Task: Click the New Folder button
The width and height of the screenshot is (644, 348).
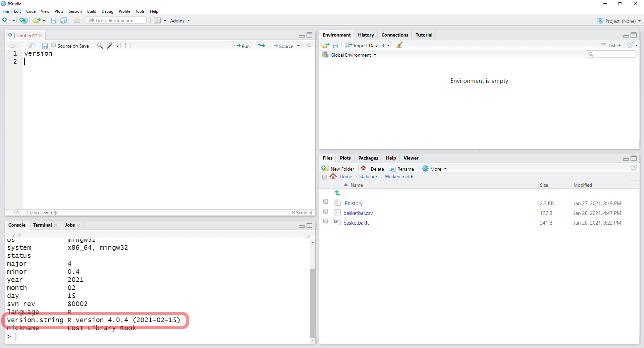Action: click(x=338, y=169)
